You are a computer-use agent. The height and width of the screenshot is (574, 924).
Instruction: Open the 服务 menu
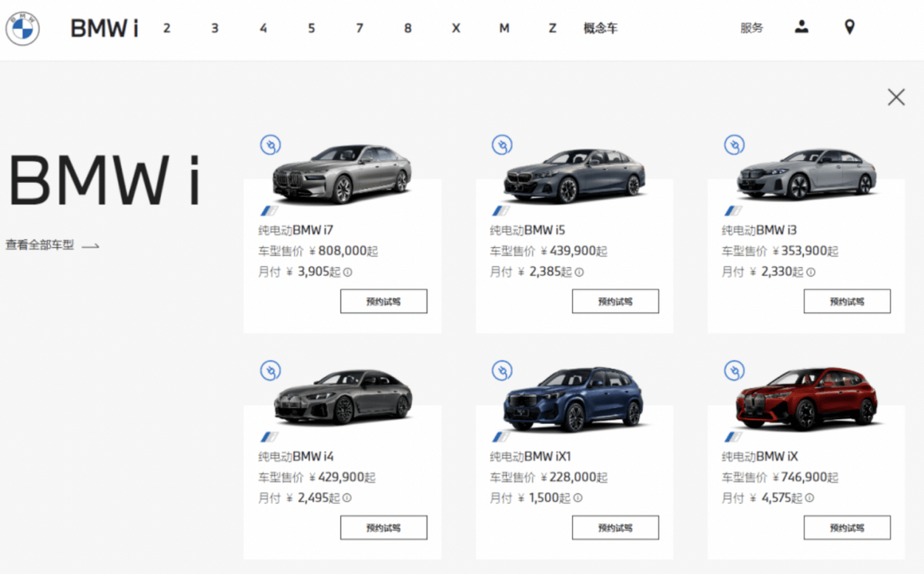[752, 28]
